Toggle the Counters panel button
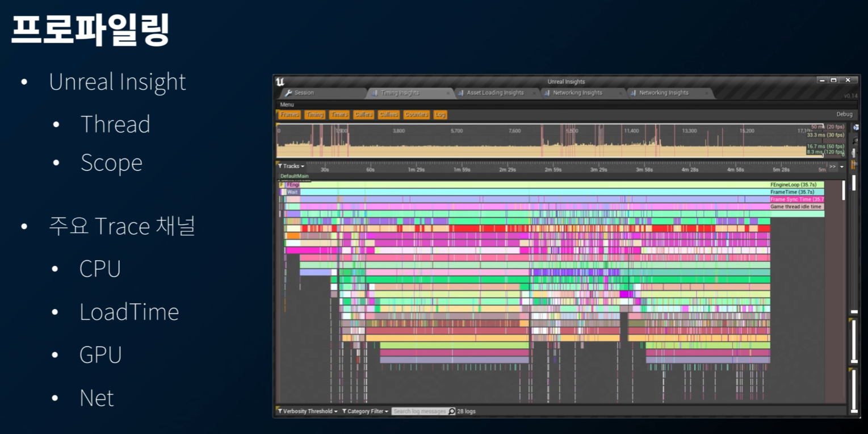Screen dimensions: 868x434 tap(416, 115)
